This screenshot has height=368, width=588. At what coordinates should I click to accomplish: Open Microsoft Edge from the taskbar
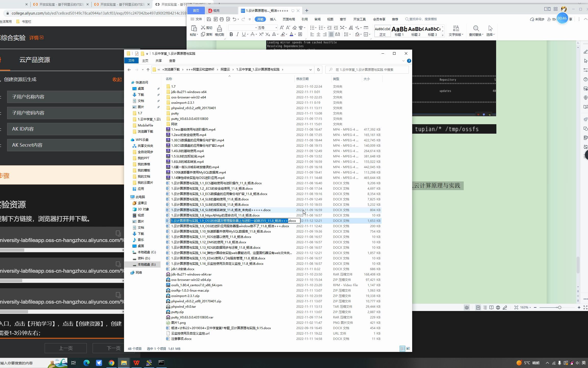click(x=87, y=363)
